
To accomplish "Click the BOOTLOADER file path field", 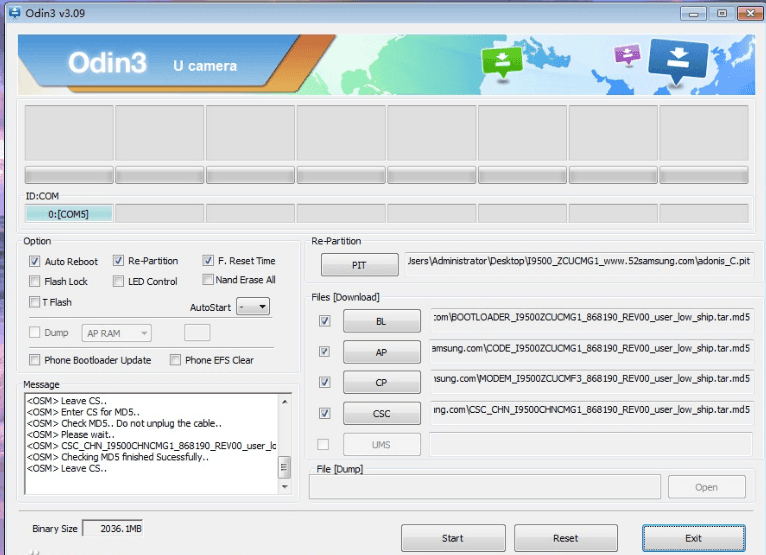I will coord(591,320).
